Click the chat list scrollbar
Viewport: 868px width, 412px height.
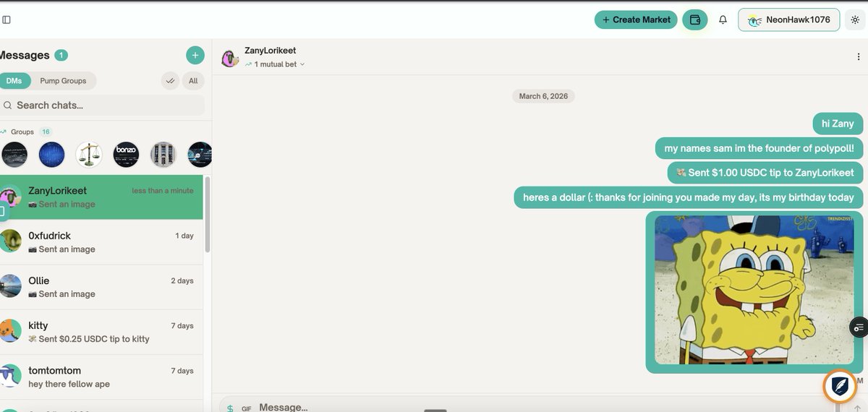[207, 215]
